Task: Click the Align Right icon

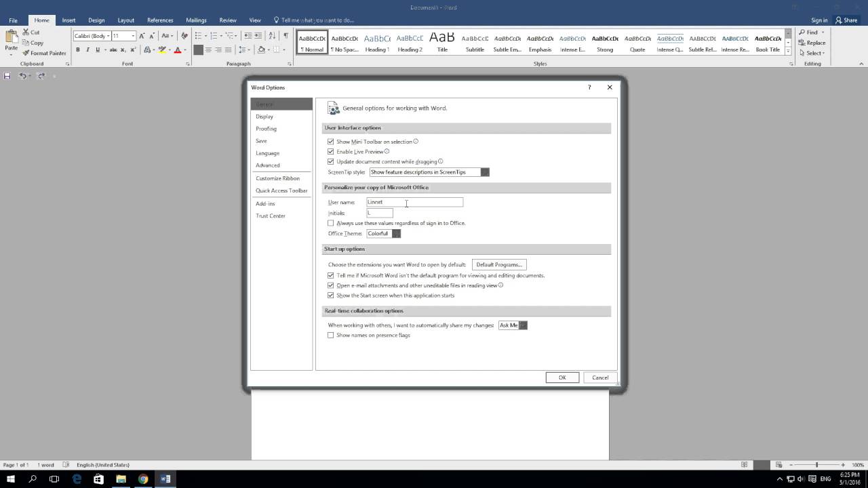Action: 218,49
